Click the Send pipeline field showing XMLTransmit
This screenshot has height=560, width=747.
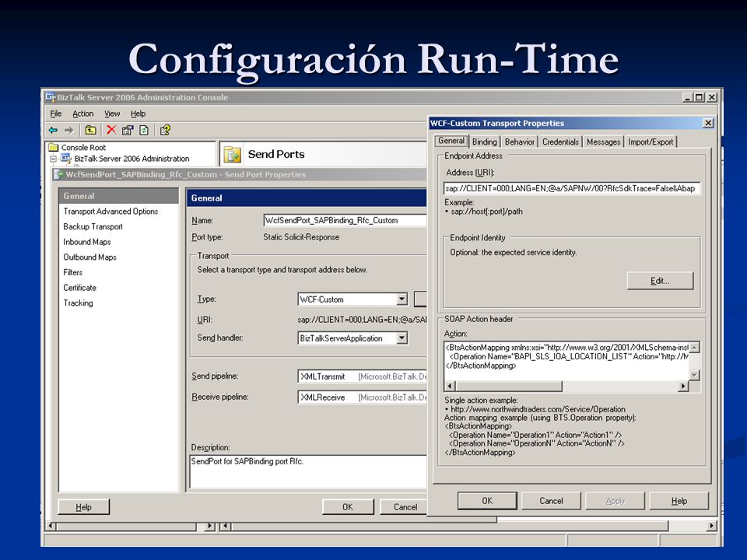362,376
